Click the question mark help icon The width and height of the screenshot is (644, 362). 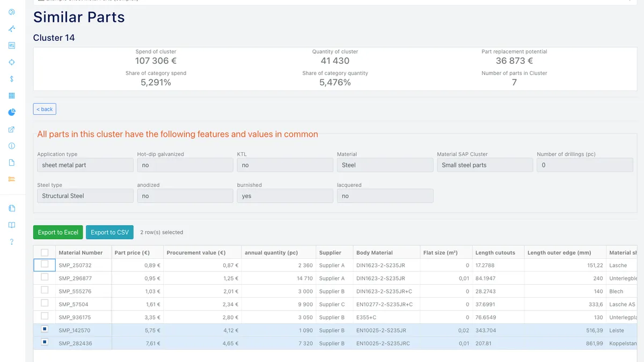tap(11, 242)
